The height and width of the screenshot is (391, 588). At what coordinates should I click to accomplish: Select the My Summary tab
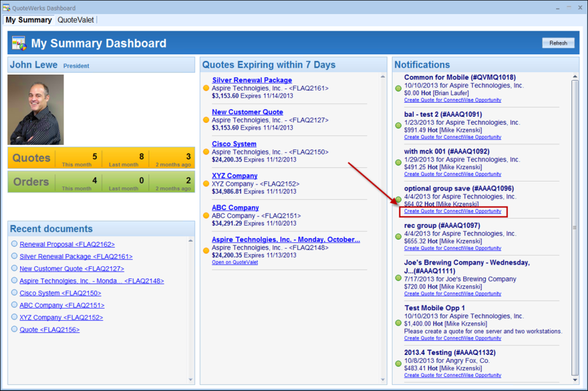(28, 20)
